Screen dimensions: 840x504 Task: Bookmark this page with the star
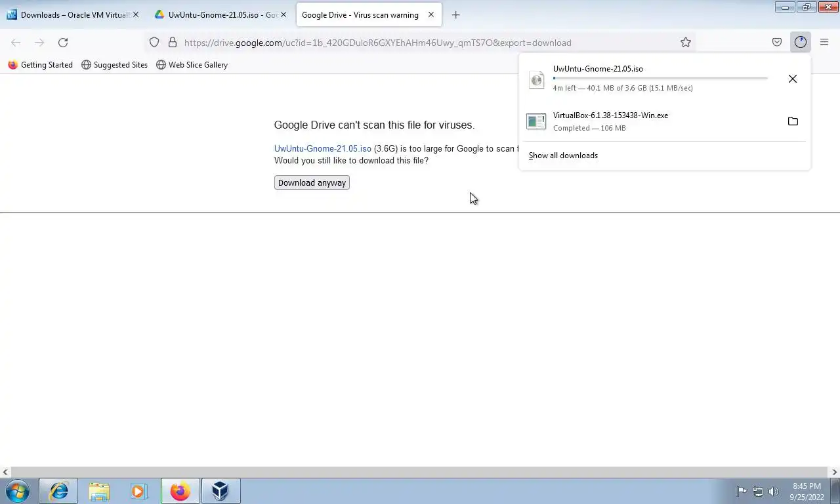(x=686, y=43)
